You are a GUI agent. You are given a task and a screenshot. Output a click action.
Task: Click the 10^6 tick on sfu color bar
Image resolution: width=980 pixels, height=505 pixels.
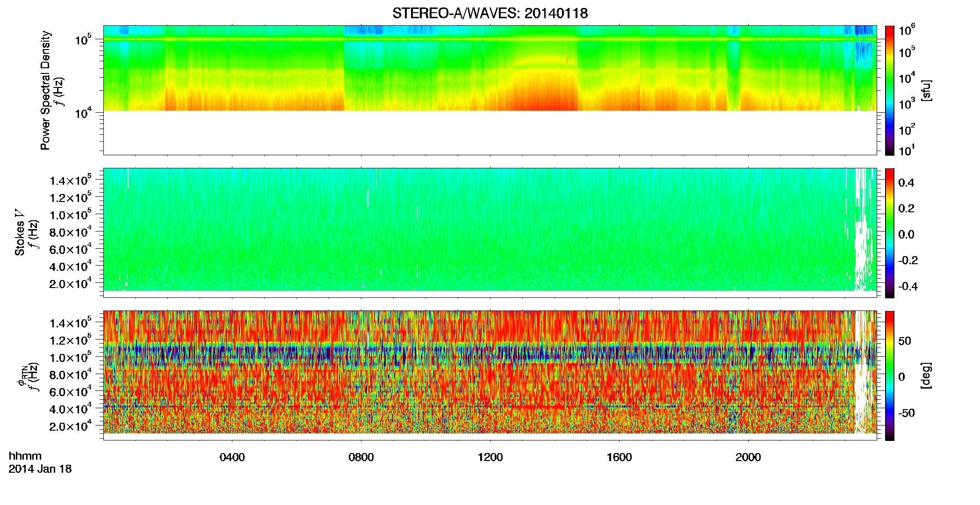tap(907, 30)
